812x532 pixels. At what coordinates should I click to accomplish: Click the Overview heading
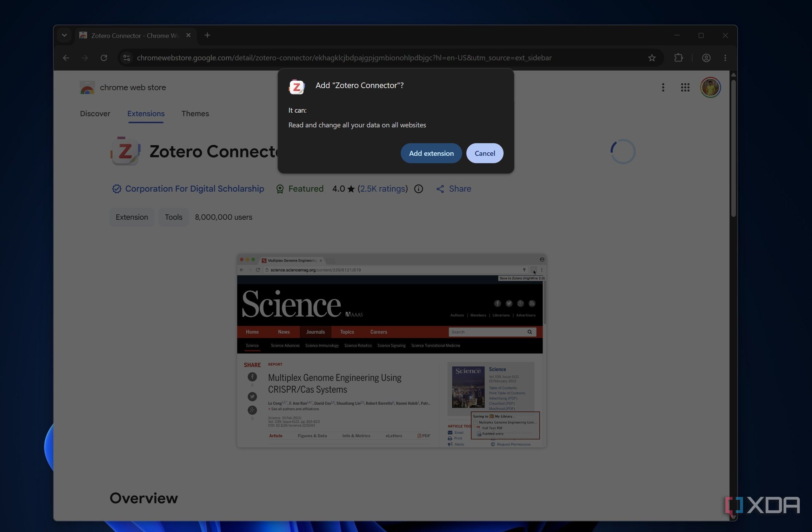point(144,498)
